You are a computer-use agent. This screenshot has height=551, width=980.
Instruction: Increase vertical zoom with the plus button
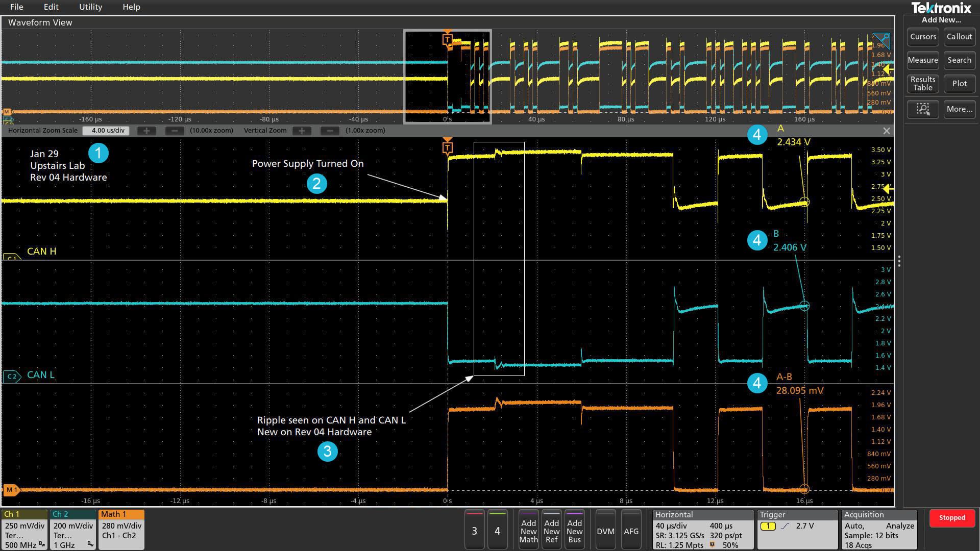[302, 131]
